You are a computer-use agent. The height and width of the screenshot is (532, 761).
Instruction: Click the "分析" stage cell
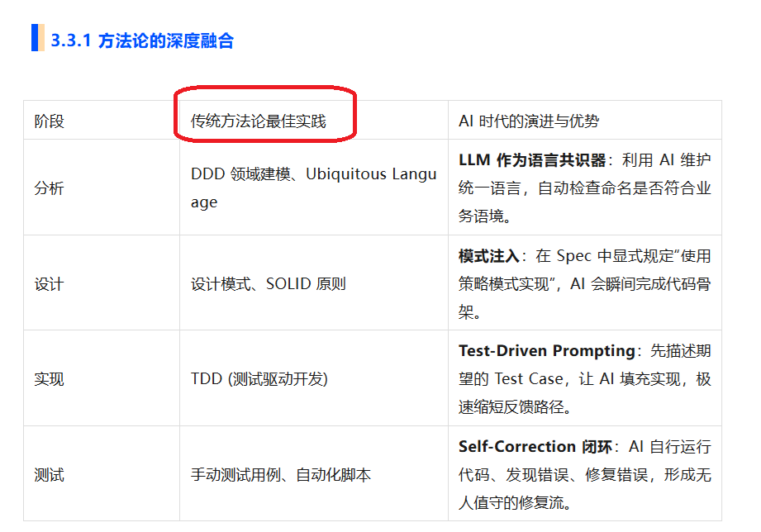(50, 188)
